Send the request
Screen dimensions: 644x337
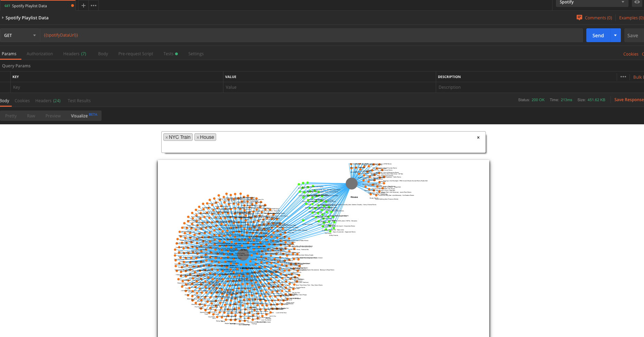(598, 35)
